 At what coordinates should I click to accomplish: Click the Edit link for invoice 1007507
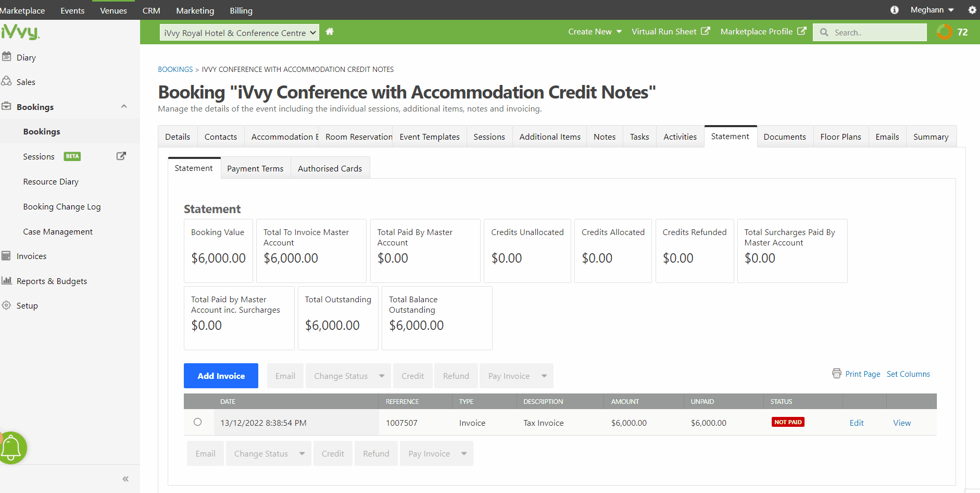point(857,423)
